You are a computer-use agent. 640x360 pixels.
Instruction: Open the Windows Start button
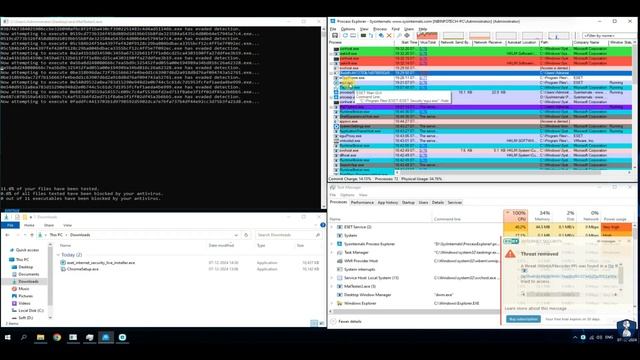(x=7, y=338)
